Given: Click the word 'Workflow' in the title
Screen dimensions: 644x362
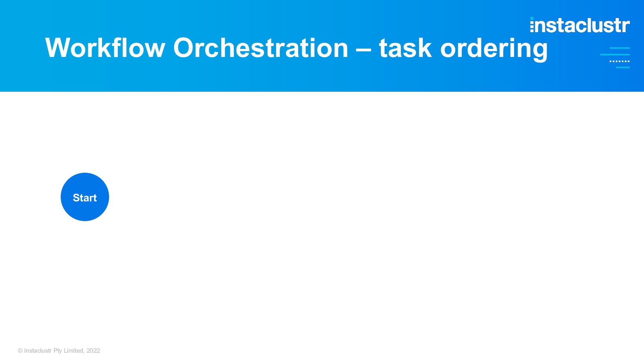Looking at the screenshot, I should click(105, 48).
